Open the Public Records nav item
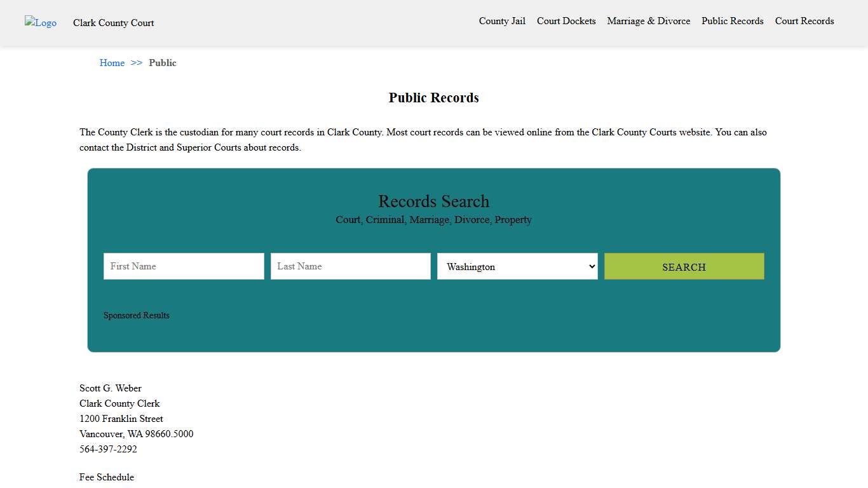Viewport: 868px width, 488px height. click(x=732, y=21)
